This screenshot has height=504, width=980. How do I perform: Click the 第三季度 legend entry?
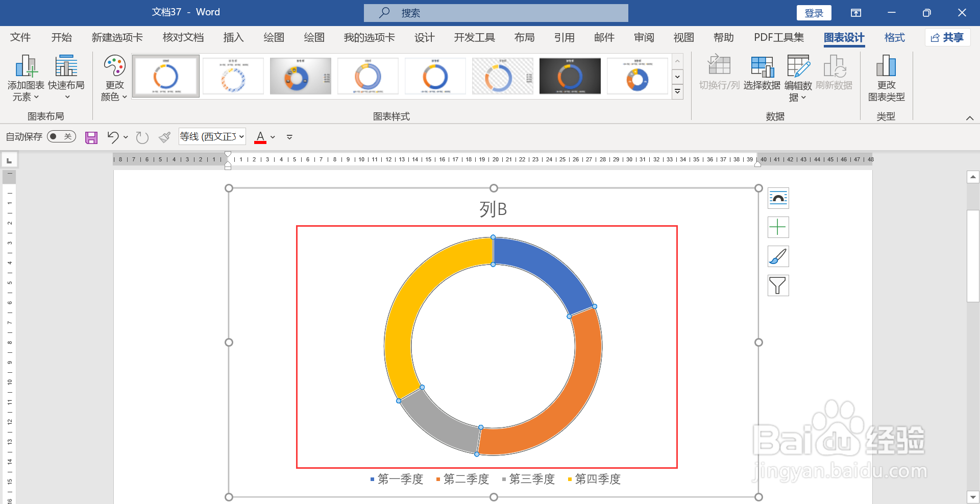pos(528,479)
